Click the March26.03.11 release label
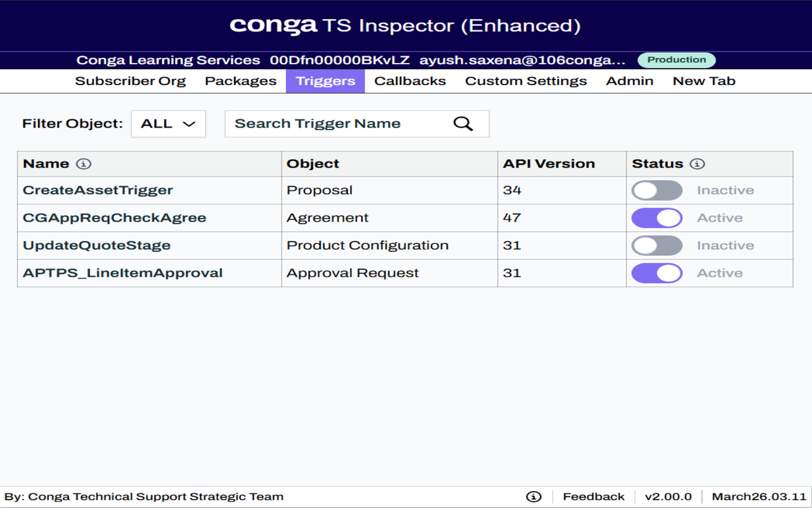This screenshot has width=812, height=508. [x=759, y=497]
